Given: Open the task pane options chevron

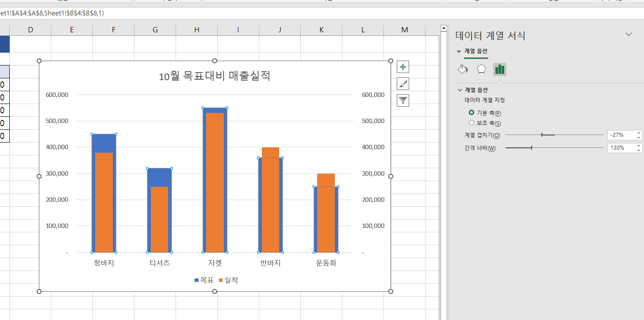Looking at the screenshot, I should tap(629, 35).
